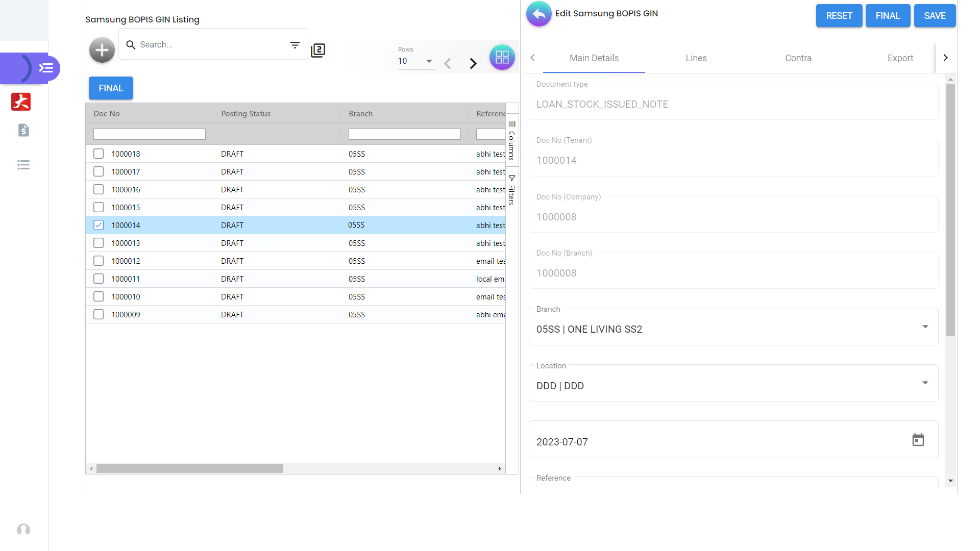Screen dimensions: 980x551
Task: Open the invoice document sidebar icon
Action: (23, 130)
